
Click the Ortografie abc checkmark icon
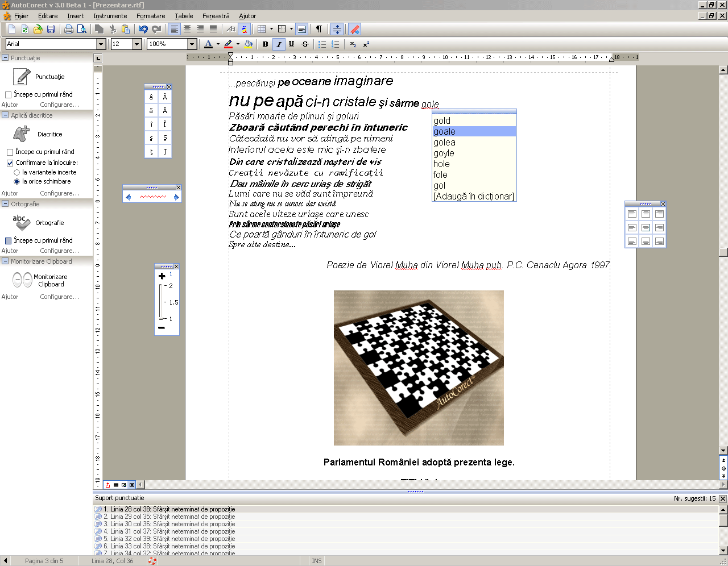(22, 223)
